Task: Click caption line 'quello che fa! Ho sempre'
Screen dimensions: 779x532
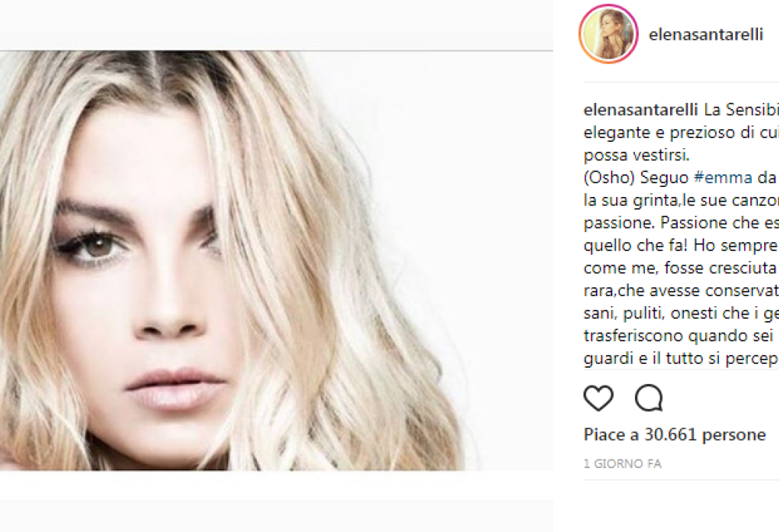Action: [x=681, y=245]
